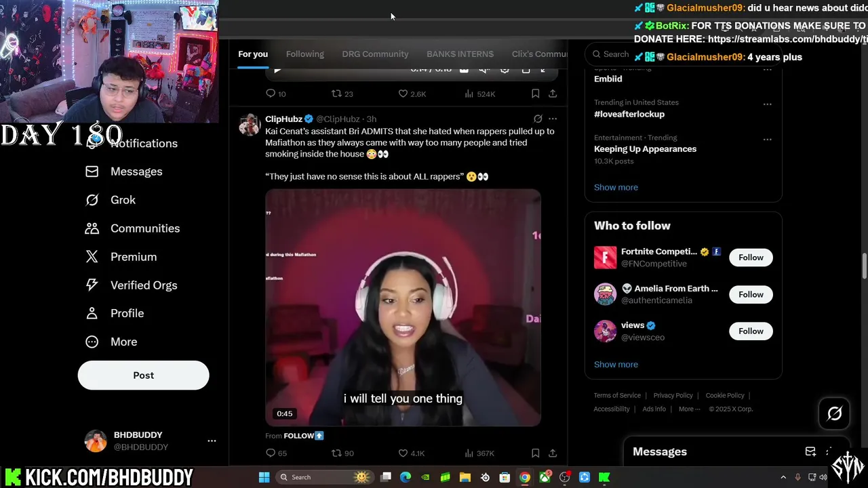This screenshot has width=868, height=488.
Task: Click the page vertical scrollbar thumb
Action: click(x=864, y=266)
